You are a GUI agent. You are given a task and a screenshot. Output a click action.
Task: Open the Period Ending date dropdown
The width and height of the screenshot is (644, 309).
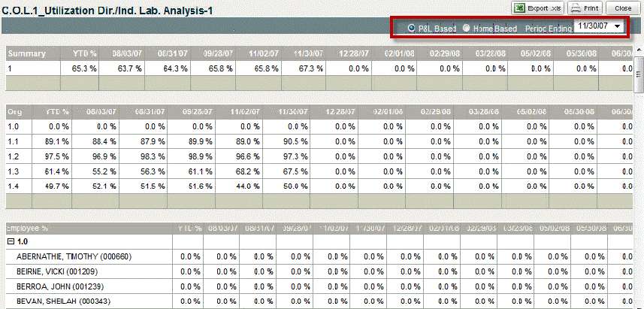pos(618,26)
